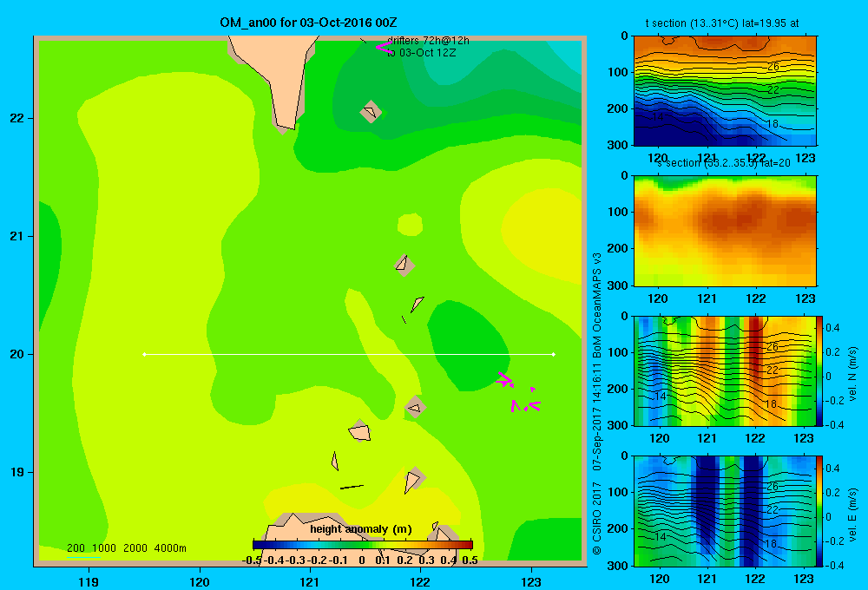Viewport: 868px width, 590px height.
Task: Click the 's section' lat=20 title
Action: pyautogui.click(x=724, y=163)
